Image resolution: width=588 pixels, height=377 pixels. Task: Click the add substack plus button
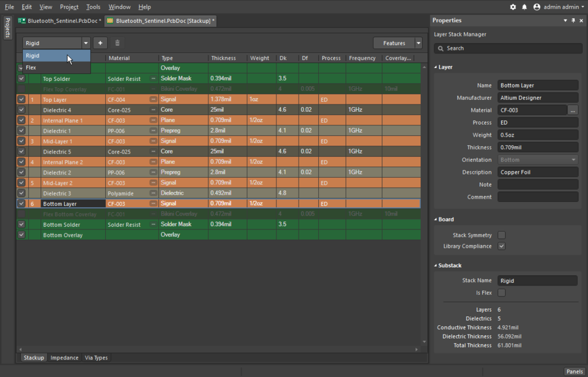(100, 43)
